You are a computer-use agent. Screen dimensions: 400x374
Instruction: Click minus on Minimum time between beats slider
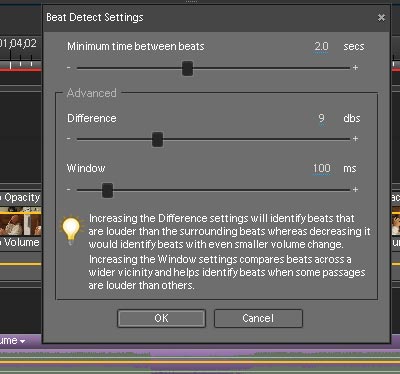point(69,68)
